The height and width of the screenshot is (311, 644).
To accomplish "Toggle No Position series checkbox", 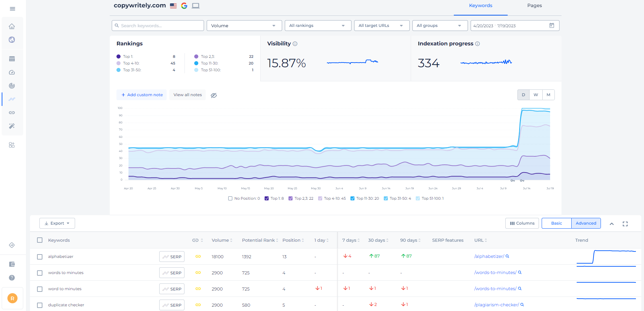I will 230,198.
